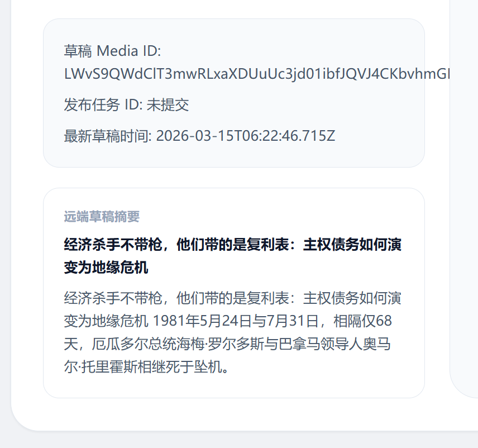Click the 草稿 Media ID label
This screenshot has width=478, height=448.
coord(112,51)
